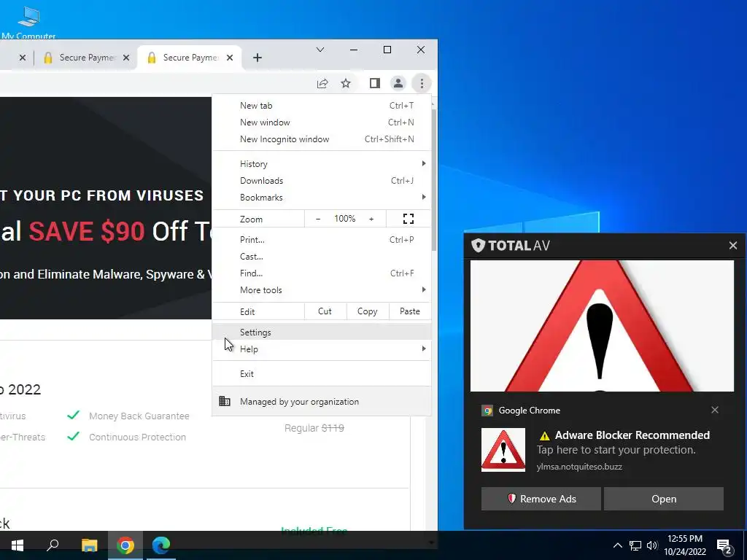The height and width of the screenshot is (560, 747).
Task: Select Print... in the menu
Action: coord(322,239)
